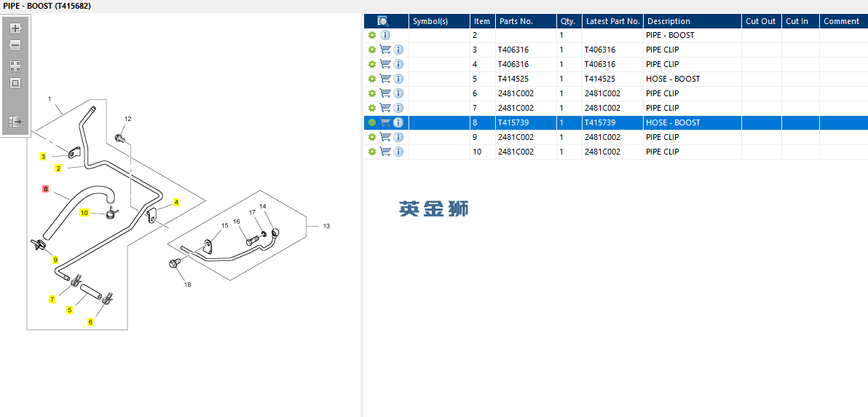Screen dimensions: 868x417
Task: Open info icon for item 6
Action: (398, 93)
